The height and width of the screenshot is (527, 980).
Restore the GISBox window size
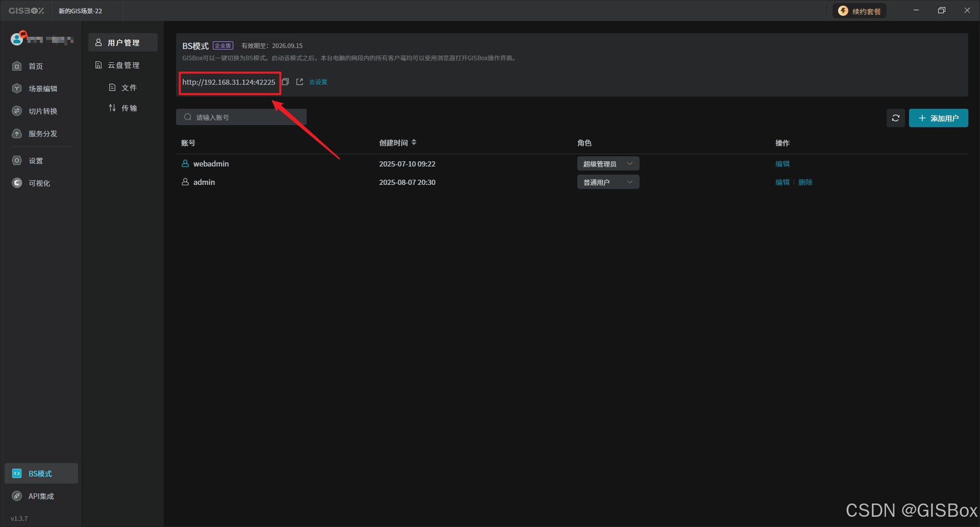pos(942,10)
